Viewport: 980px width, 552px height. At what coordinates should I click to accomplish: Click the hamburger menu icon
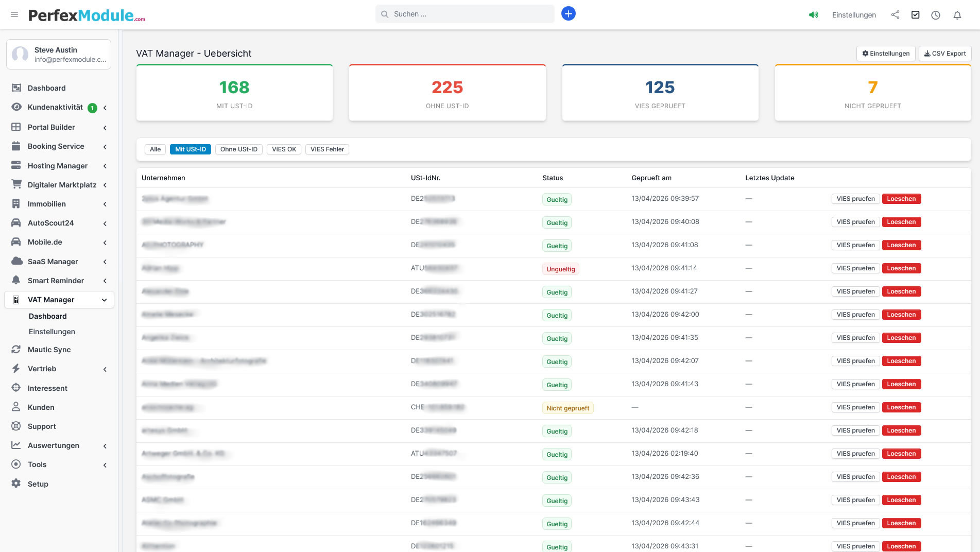(x=14, y=14)
